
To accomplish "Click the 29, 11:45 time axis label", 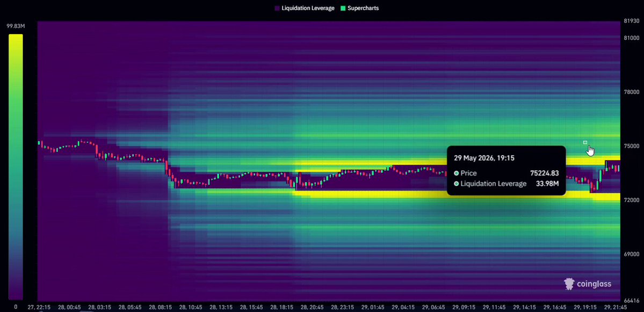I will tap(495, 307).
